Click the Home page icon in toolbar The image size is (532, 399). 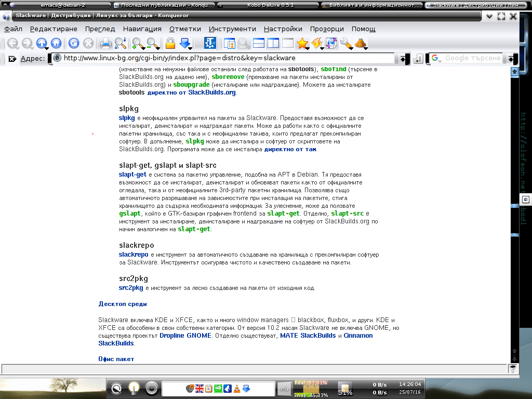56,44
